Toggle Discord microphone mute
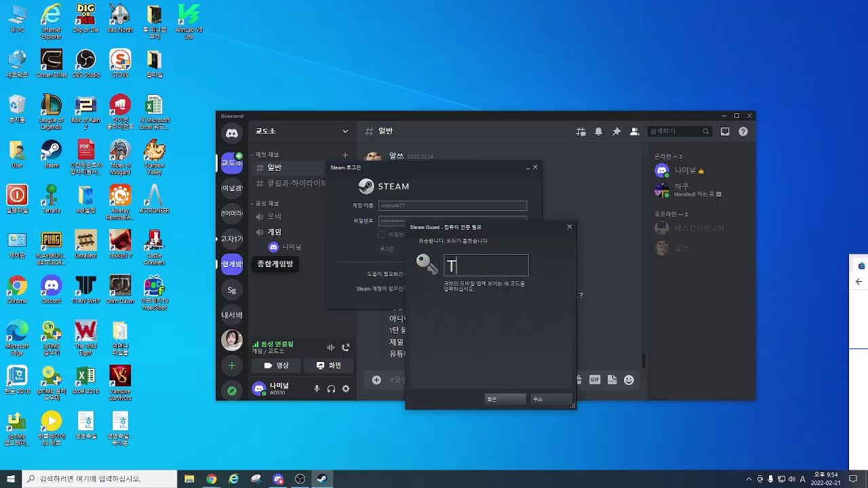Screen dimensions: 868x488 tap(316, 388)
